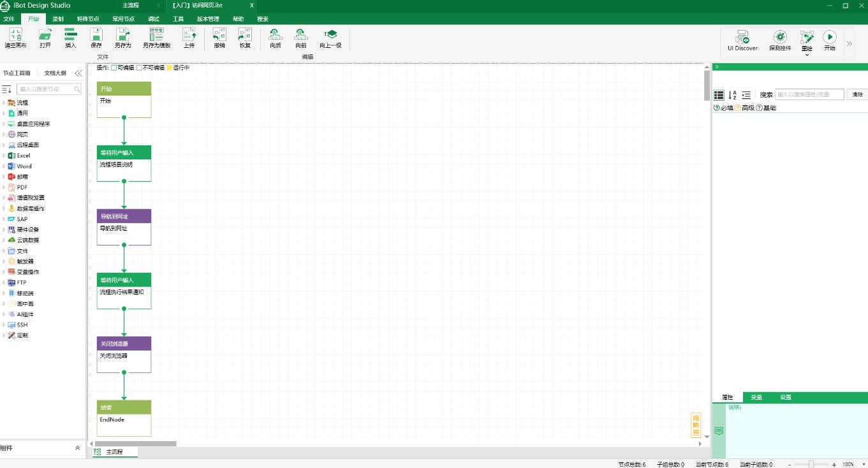
Task: Expand the Excel node category
Action: pyautogui.click(x=4, y=156)
